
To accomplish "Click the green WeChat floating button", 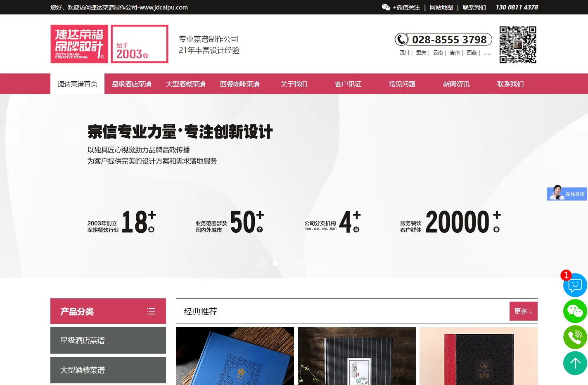I will (575, 311).
